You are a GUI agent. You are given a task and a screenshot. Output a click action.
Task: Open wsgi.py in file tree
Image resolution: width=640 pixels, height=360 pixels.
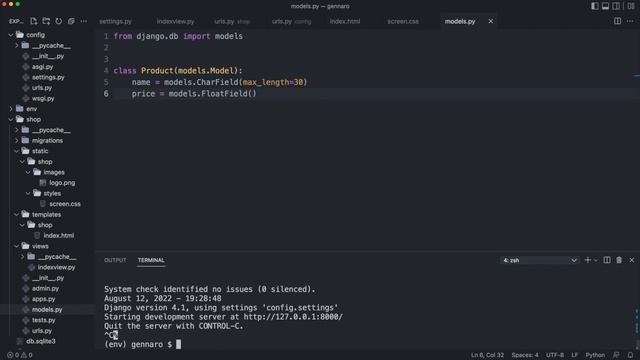click(43, 98)
